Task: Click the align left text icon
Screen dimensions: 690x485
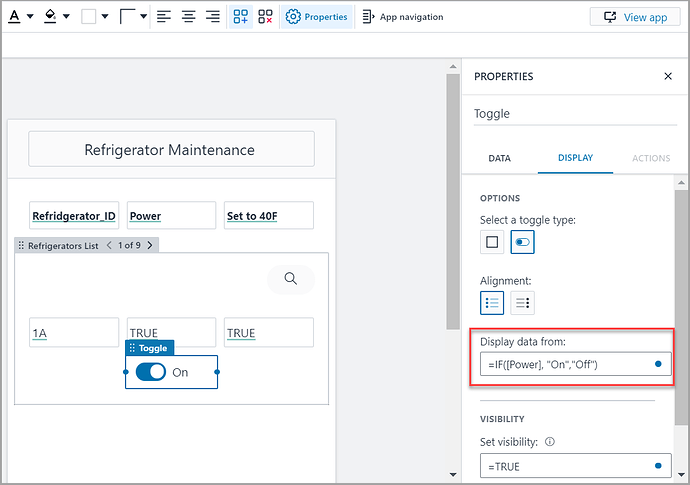Action: pyautogui.click(x=164, y=17)
